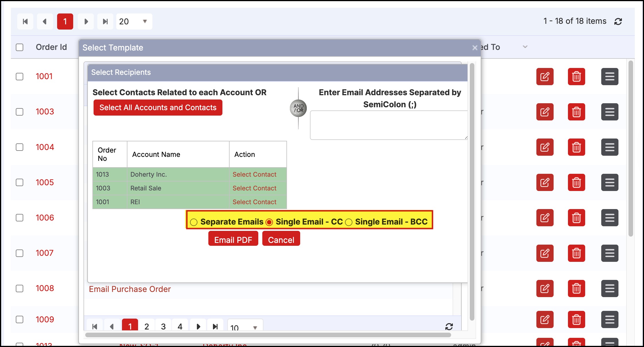This screenshot has height=347, width=644.
Task: Edit order 1009
Action: coord(545,319)
